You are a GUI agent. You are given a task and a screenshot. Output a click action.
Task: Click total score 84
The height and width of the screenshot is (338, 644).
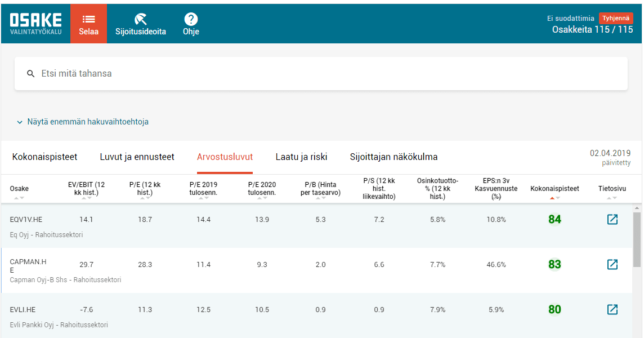pos(554,219)
